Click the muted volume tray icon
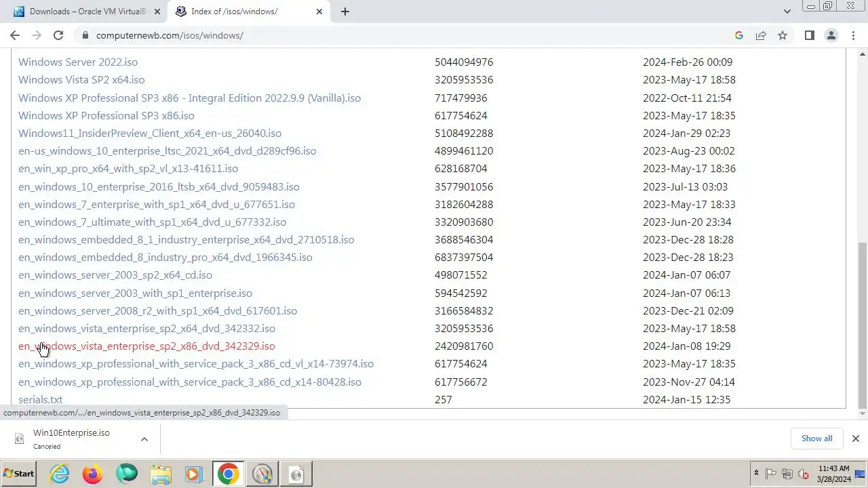 [x=804, y=474]
